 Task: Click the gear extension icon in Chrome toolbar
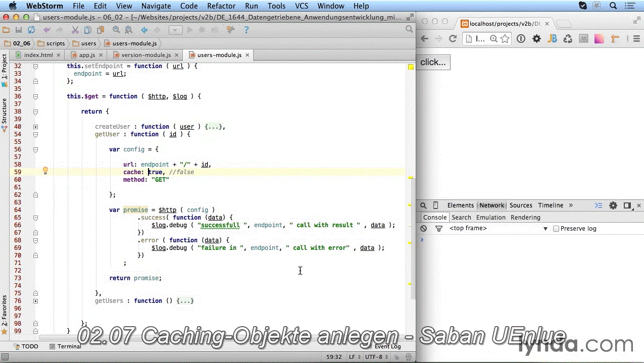tap(536, 38)
